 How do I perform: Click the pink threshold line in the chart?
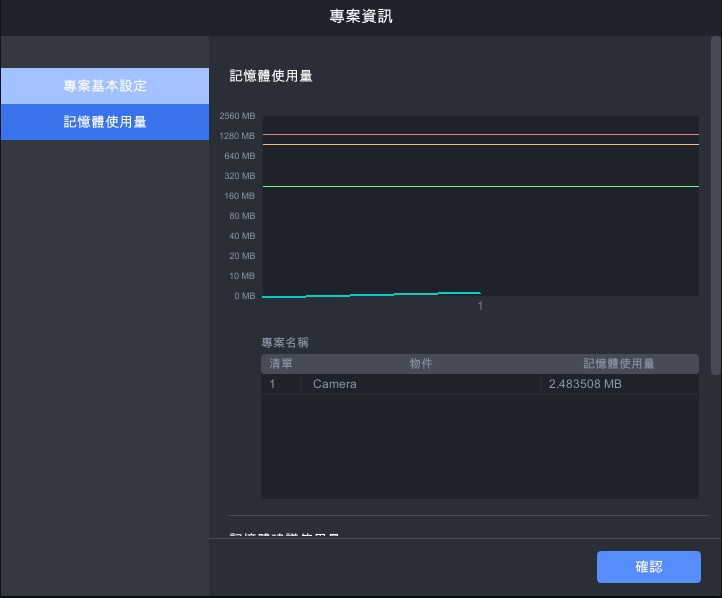click(480, 134)
